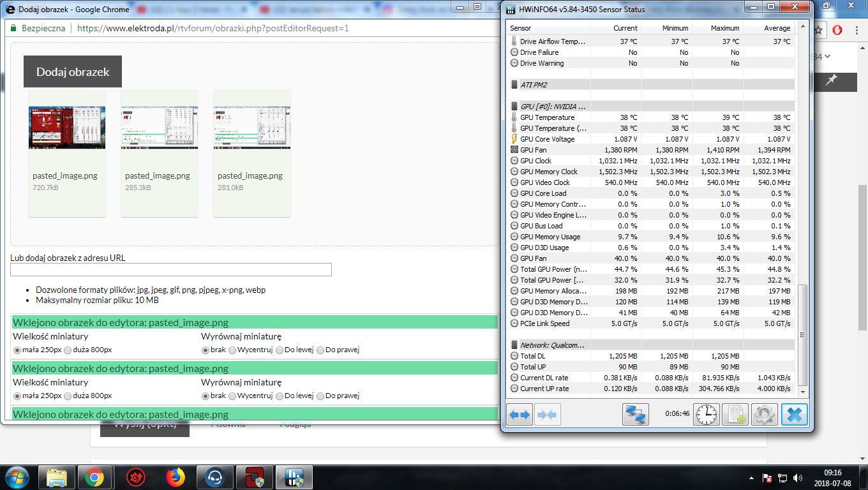Select the 'GPU Core Load' sensor row label

tap(543, 193)
